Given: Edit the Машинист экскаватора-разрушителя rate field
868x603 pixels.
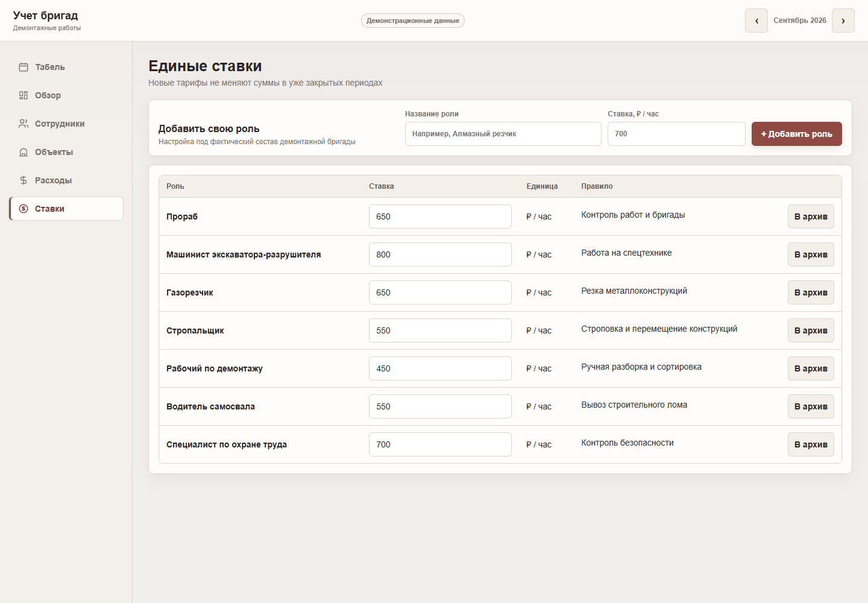Looking at the screenshot, I should (x=440, y=254).
